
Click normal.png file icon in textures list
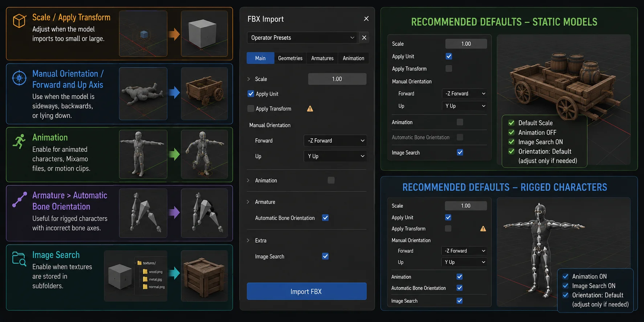(x=145, y=287)
